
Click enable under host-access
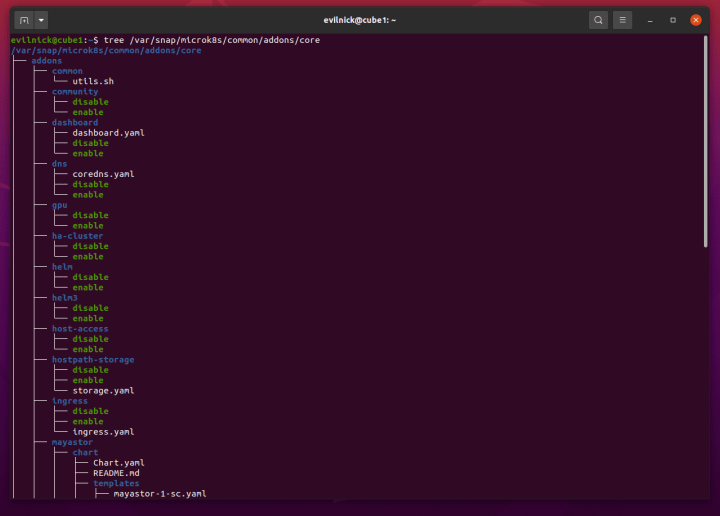click(88, 349)
